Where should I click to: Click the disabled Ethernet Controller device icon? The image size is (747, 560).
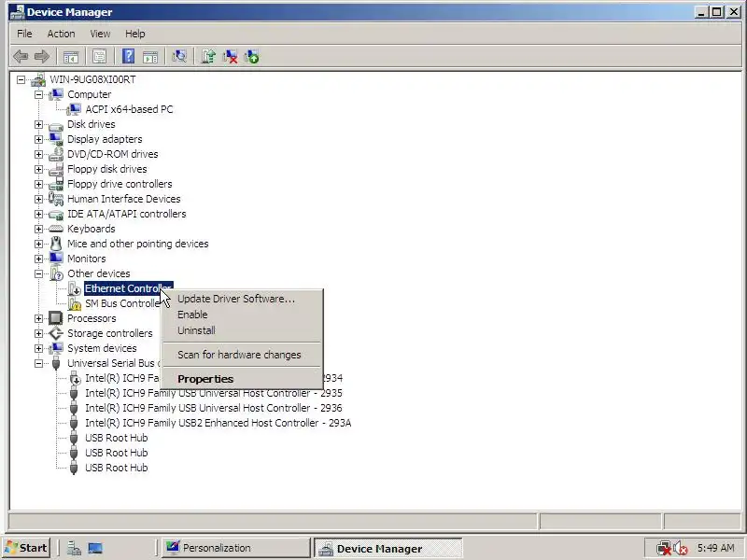pyautogui.click(x=75, y=288)
